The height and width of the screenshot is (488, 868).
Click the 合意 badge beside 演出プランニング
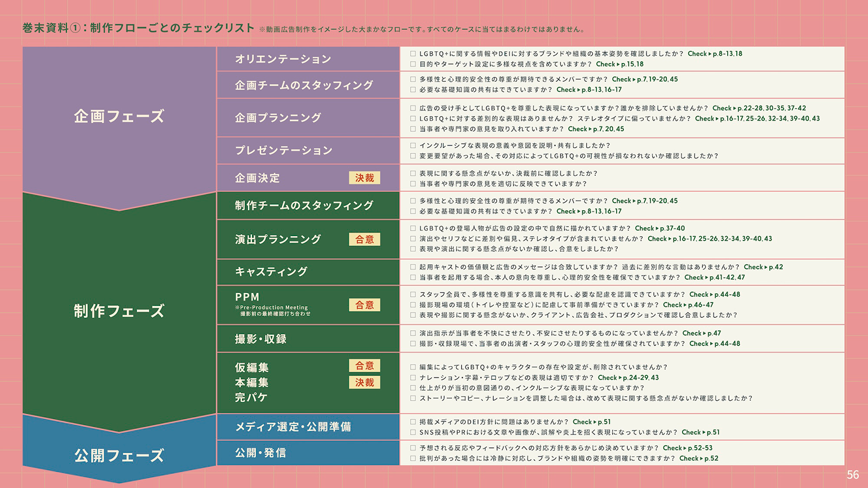[364, 239]
